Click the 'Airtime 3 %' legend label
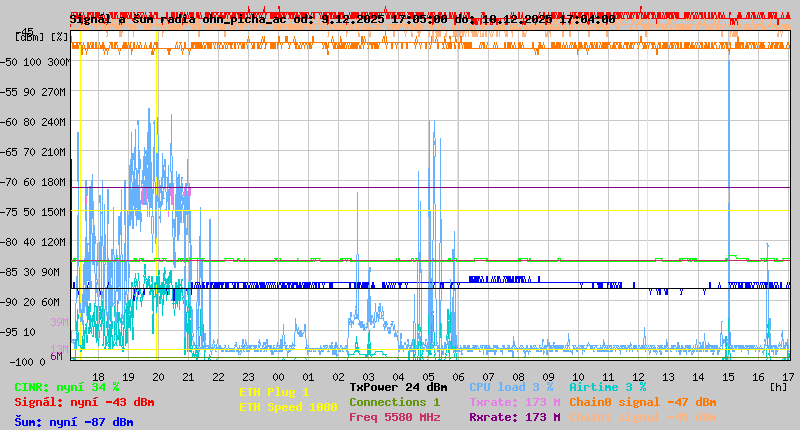 608,387
